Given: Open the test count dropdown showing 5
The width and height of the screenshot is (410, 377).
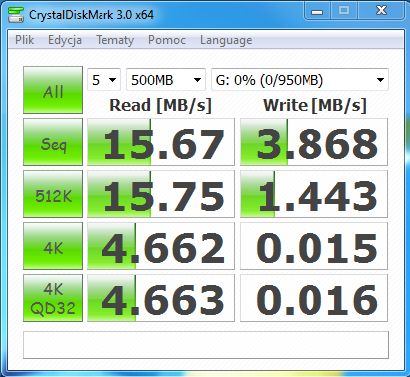Looking at the screenshot, I should [104, 80].
